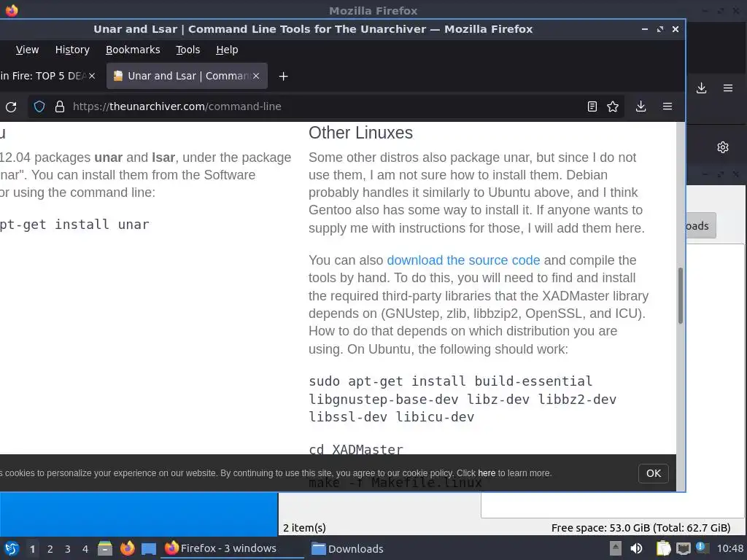Click '2 item(s)' in file manager status bar
The image size is (747, 560).
pyautogui.click(x=304, y=528)
